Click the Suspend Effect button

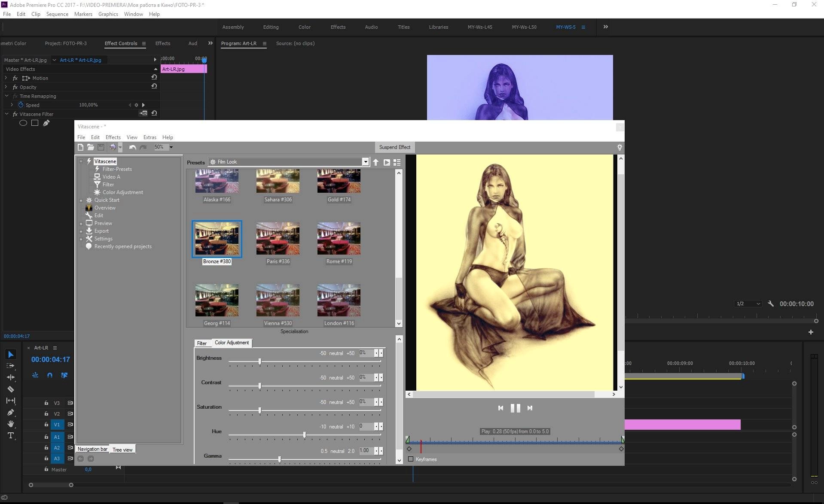(x=394, y=147)
